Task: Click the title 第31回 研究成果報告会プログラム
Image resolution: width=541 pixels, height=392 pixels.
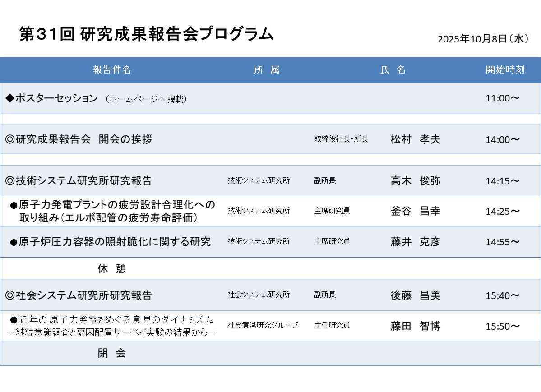Action: click(146, 34)
